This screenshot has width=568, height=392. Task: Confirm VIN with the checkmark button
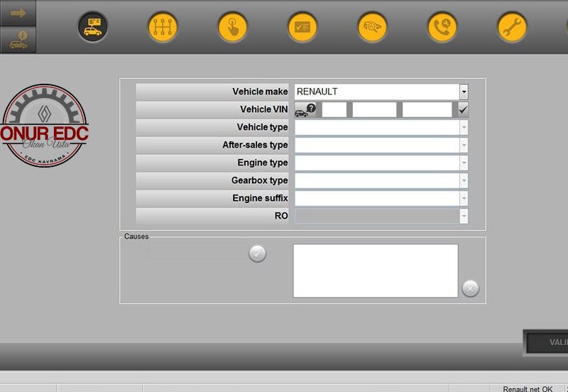[463, 109]
